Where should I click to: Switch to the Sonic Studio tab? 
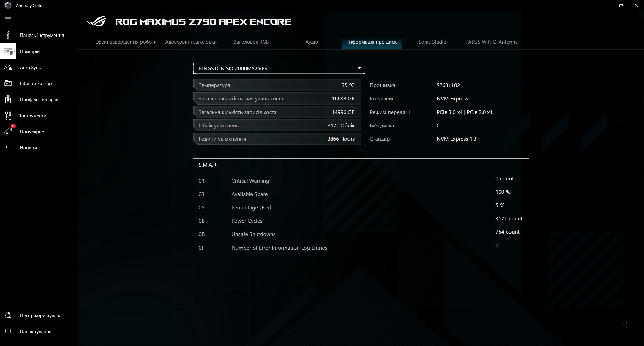tap(432, 42)
